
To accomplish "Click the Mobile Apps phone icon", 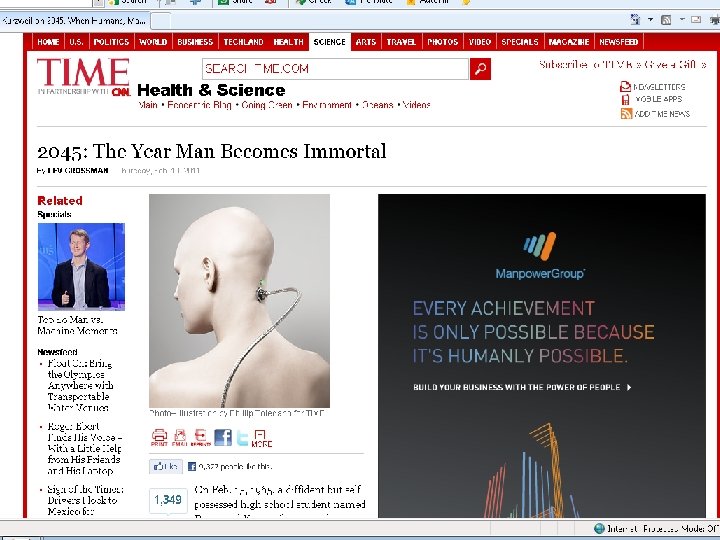I will pos(625,99).
